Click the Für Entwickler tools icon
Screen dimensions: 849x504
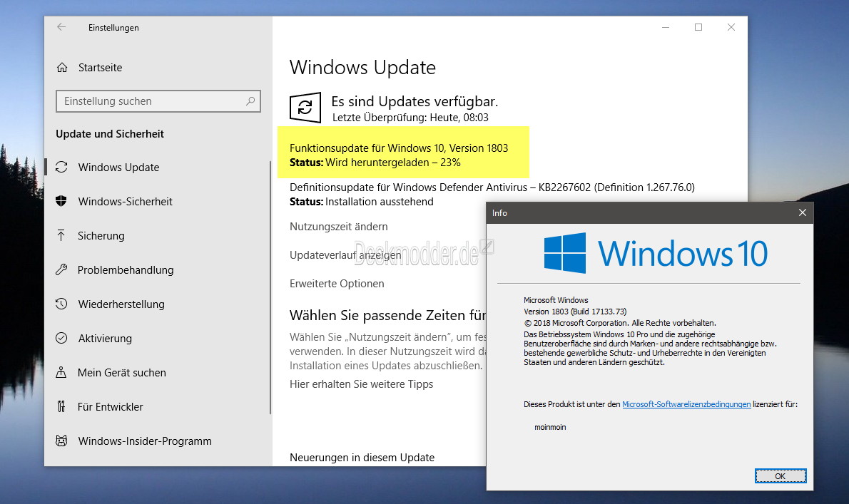[61, 406]
